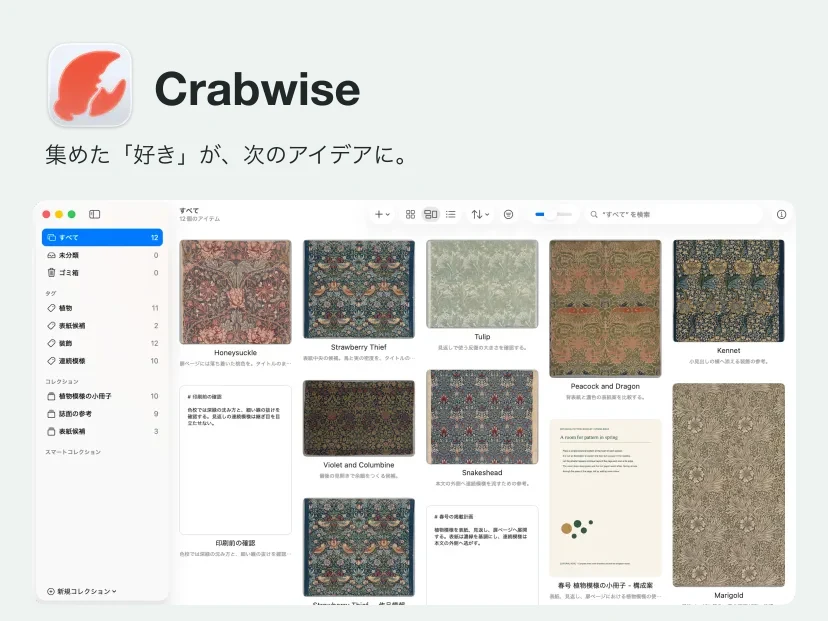
Task: Click the green full-screen window button
Action: (72, 214)
